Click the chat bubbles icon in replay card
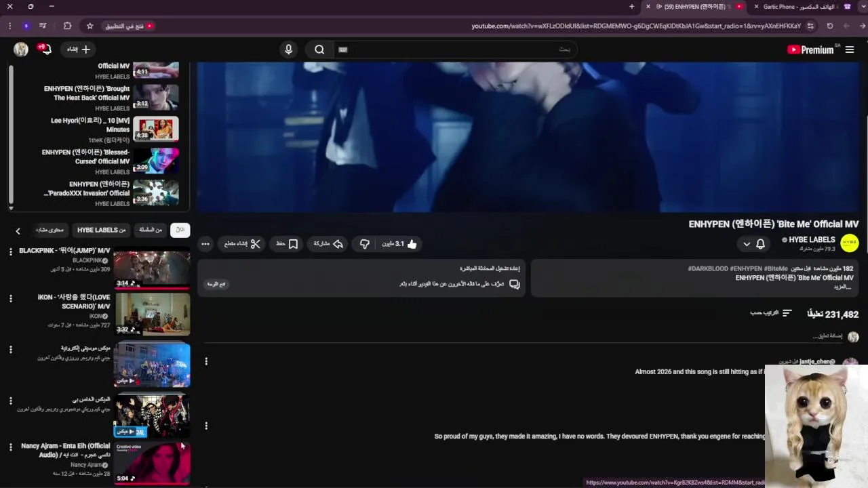The width and height of the screenshot is (868, 488). coord(515,284)
